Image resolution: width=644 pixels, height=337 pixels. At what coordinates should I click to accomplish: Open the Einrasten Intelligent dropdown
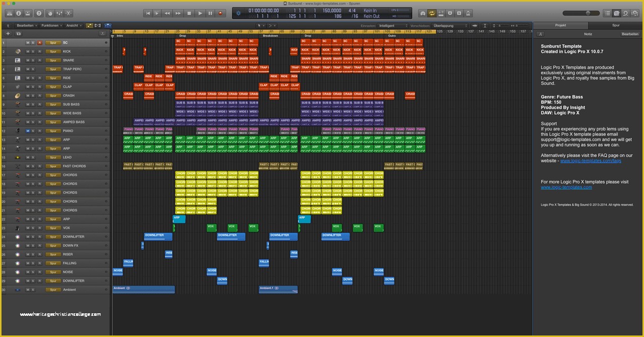[x=393, y=25]
